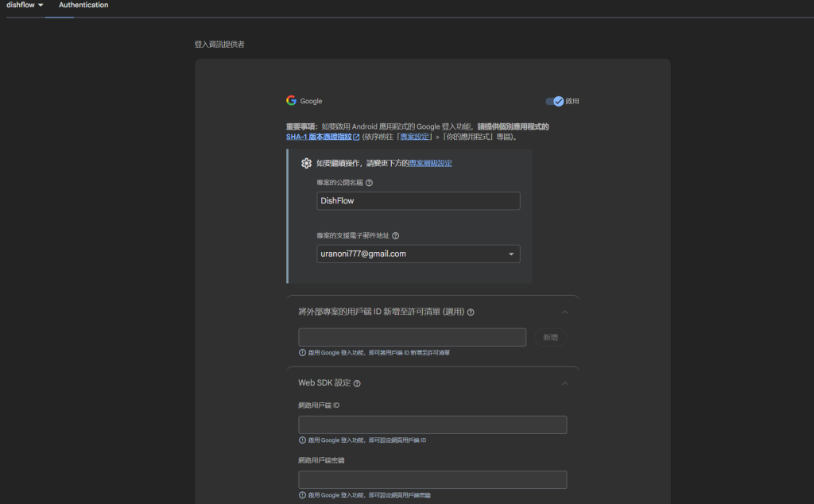Click info icon below 網路用戶端密鑰 field
This screenshot has width=814, height=504.
pyautogui.click(x=302, y=495)
